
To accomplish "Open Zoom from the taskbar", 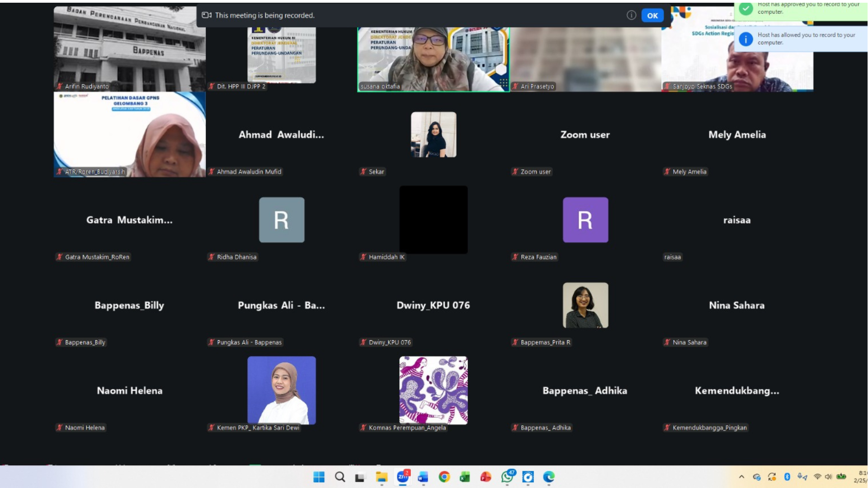I will [x=402, y=477].
